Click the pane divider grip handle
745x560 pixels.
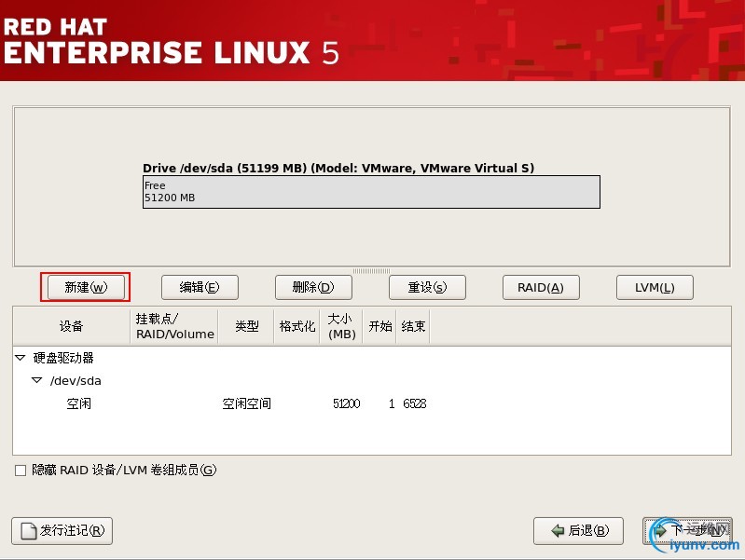(x=371, y=271)
